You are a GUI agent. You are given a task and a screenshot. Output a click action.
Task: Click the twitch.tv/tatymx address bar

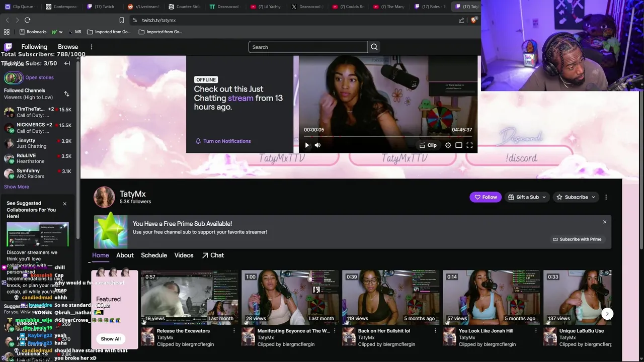pyautogui.click(x=292, y=20)
